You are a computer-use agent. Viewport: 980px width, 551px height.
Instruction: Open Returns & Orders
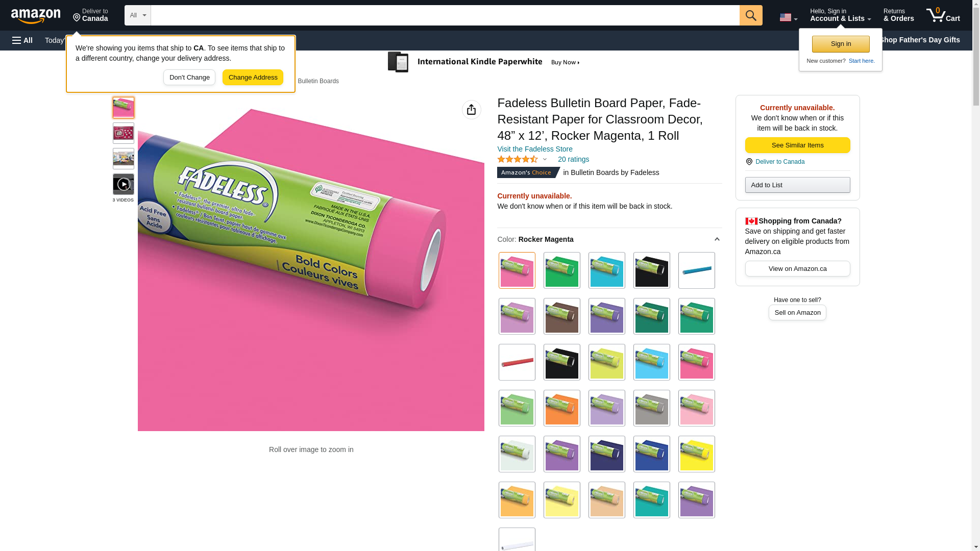pos(898,15)
